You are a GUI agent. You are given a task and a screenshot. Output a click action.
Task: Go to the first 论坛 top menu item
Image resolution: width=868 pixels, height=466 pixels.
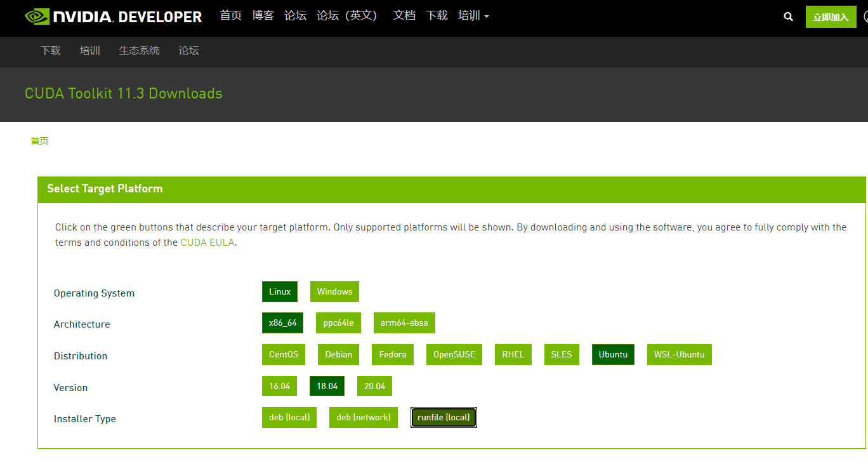296,15
